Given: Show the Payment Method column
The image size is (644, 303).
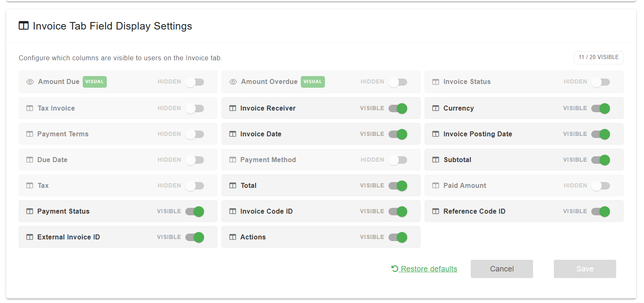Looking at the screenshot, I should pos(398,160).
